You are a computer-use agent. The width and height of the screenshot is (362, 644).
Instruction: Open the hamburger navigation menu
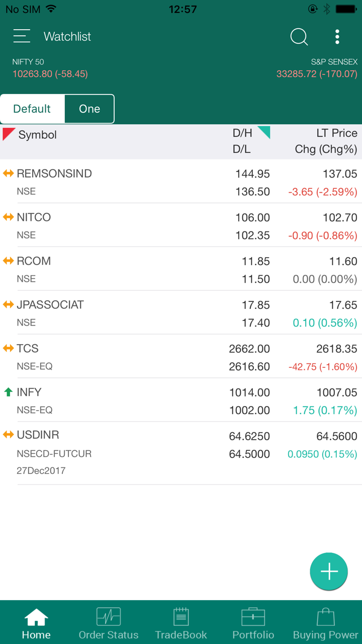[22, 36]
